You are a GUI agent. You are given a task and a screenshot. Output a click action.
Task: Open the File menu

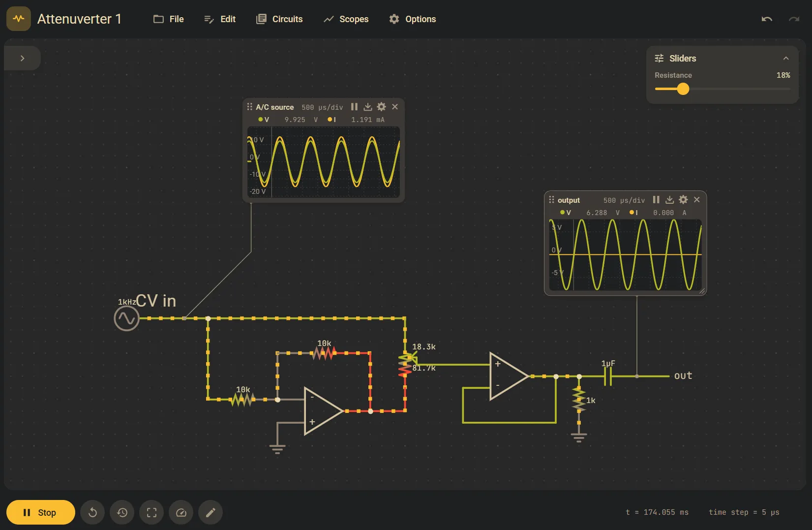[169, 19]
